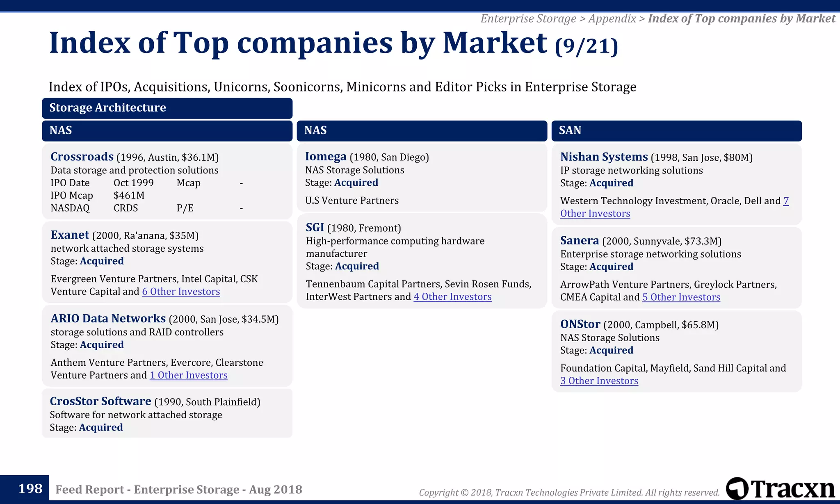Open ONStor's 3 Other Investors link
Viewport: 840px width, 504px height.
(x=599, y=381)
